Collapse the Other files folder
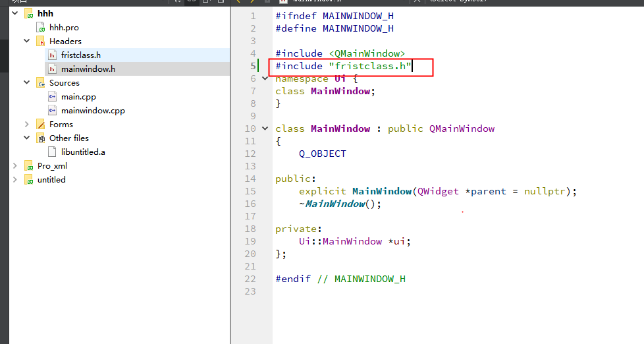644x344 pixels. [27, 138]
